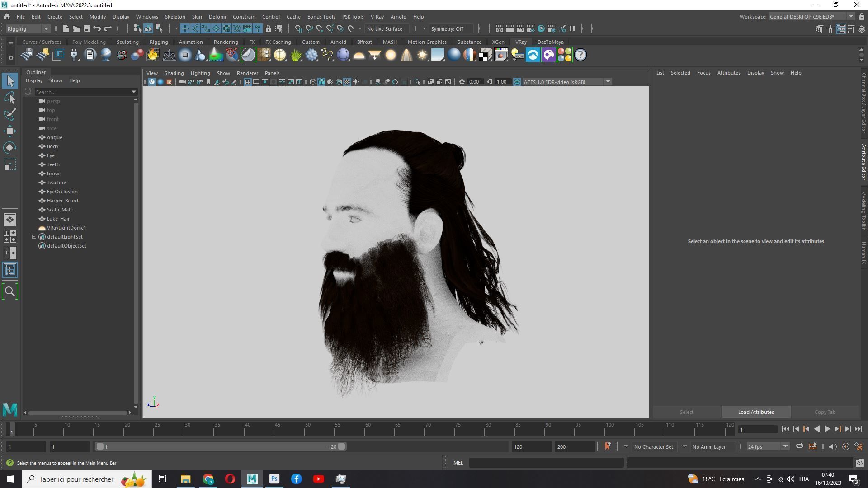Expand the defaultLightSet node
This screenshot has width=868, height=488.
pyautogui.click(x=34, y=237)
